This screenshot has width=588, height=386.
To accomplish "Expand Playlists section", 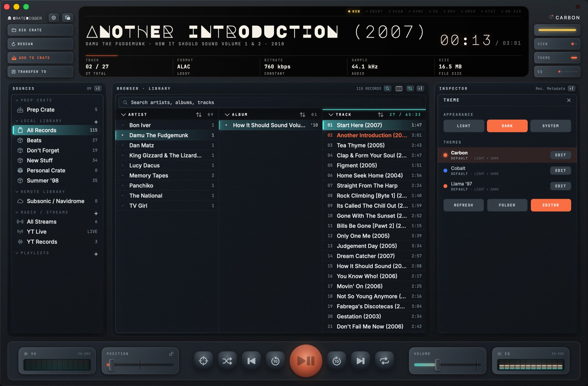I will tap(17, 253).
